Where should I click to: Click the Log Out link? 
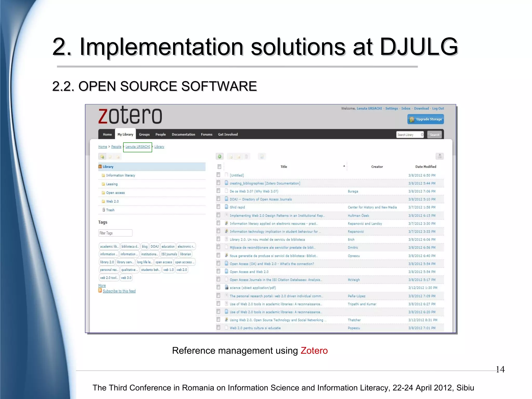point(438,108)
